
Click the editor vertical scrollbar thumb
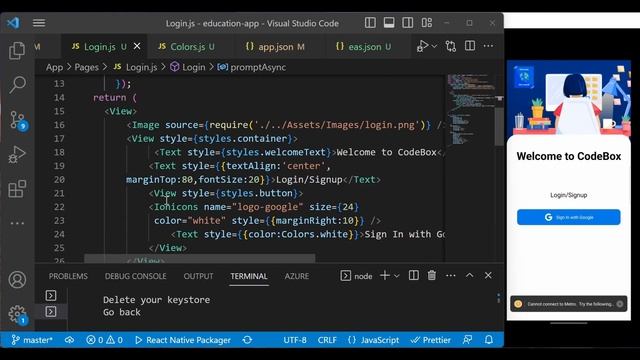(499, 127)
